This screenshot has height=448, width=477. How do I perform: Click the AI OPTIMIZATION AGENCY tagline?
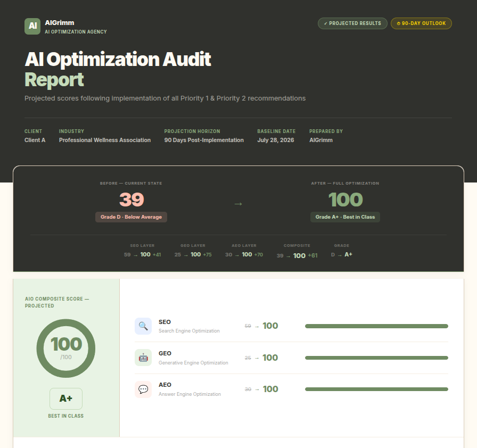coord(76,32)
